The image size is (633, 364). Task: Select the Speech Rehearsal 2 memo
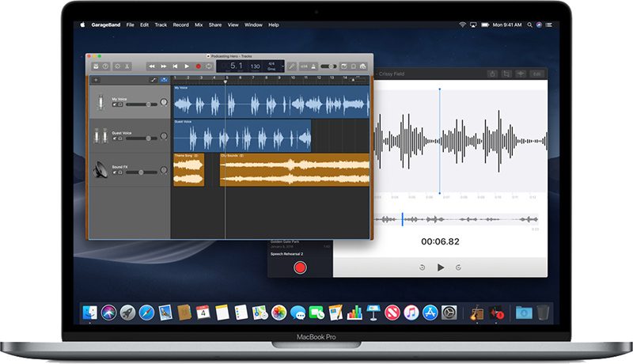pos(287,254)
